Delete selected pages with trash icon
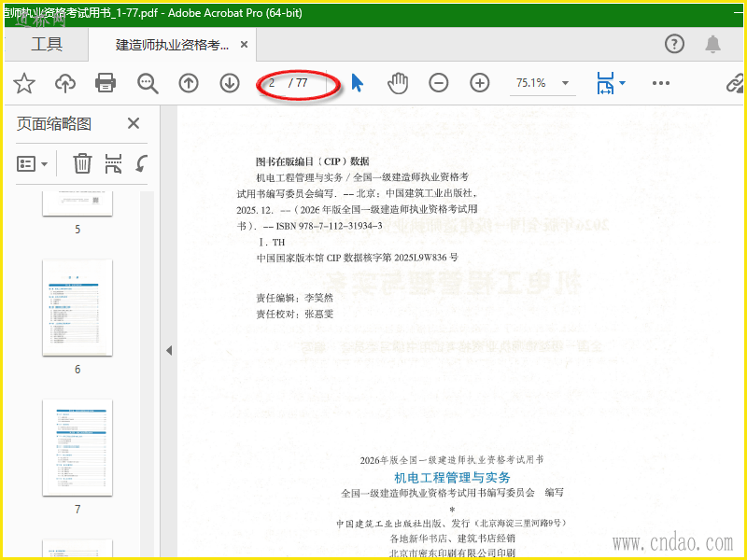Image resolution: width=747 pixels, height=560 pixels. [82, 163]
